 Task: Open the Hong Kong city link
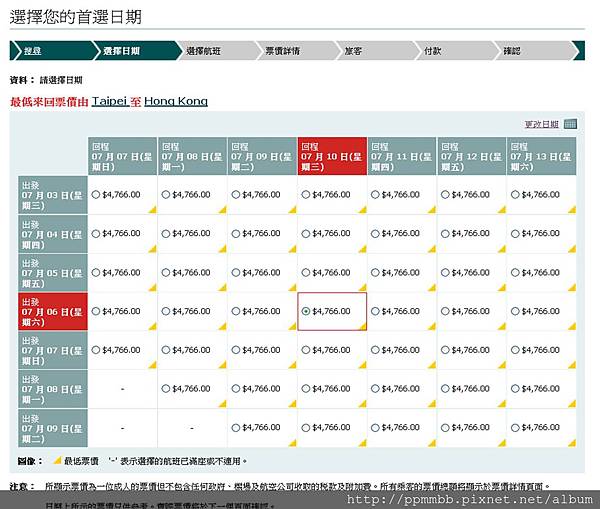click(176, 101)
